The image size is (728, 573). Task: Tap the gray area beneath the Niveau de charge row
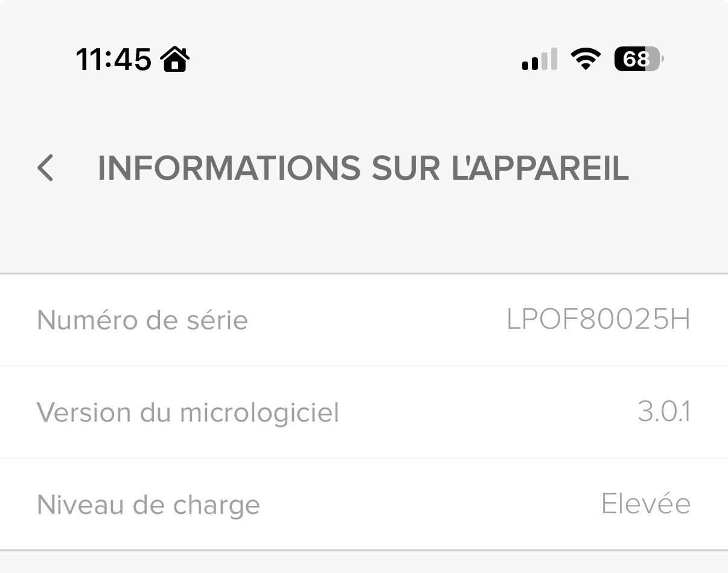pyautogui.click(x=363, y=563)
